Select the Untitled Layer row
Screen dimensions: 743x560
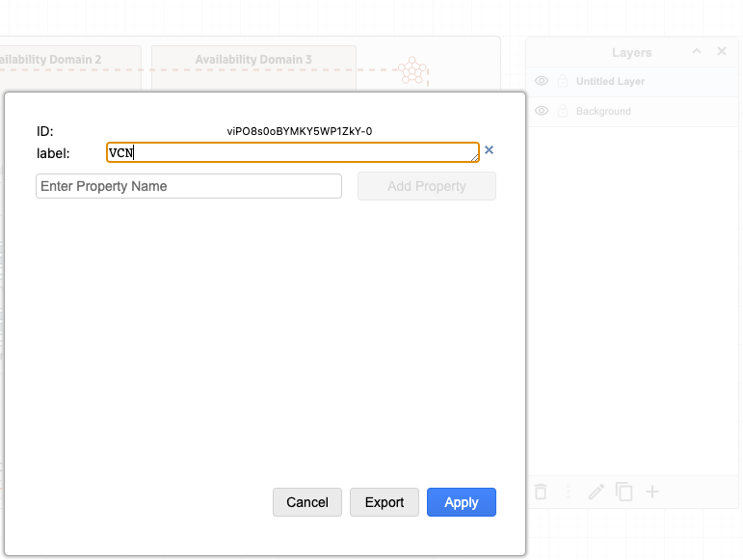(x=632, y=82)
